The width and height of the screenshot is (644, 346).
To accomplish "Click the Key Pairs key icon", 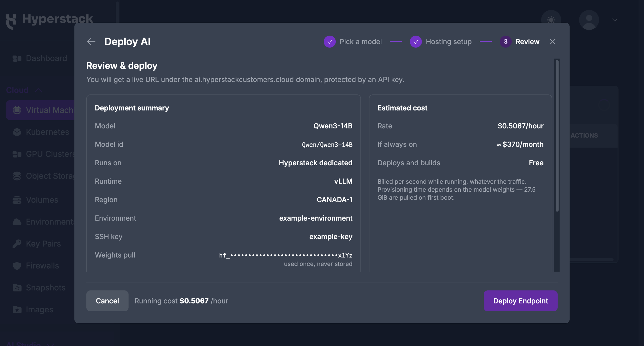I will [17, 244].
